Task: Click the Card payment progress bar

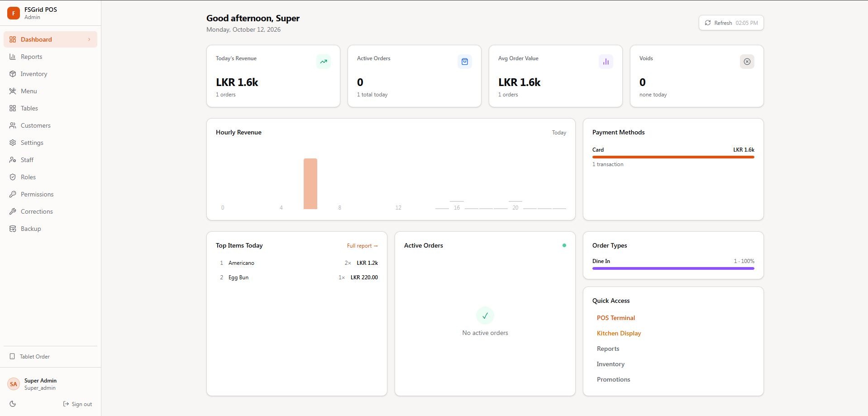Action: [x=673, y=157]
